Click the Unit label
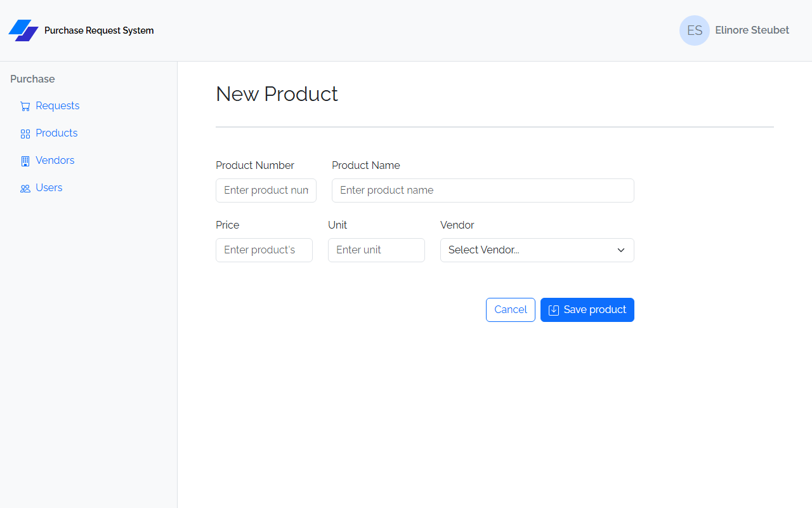 click(337, 225)
